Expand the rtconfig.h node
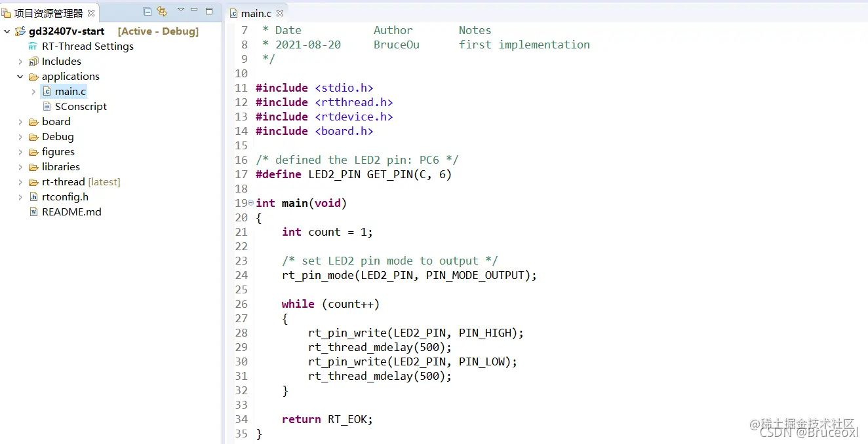868x444 pixels. 20,197
